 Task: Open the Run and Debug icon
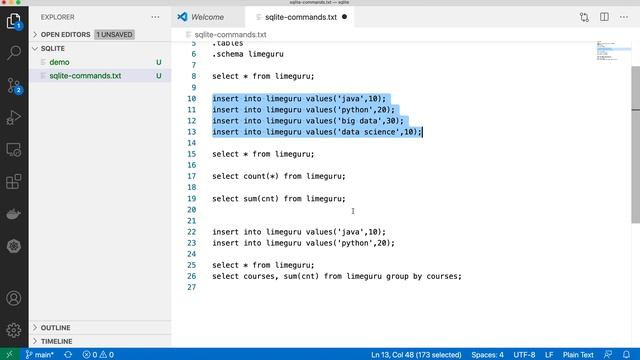pyautogui.click(x=13, y=118)
